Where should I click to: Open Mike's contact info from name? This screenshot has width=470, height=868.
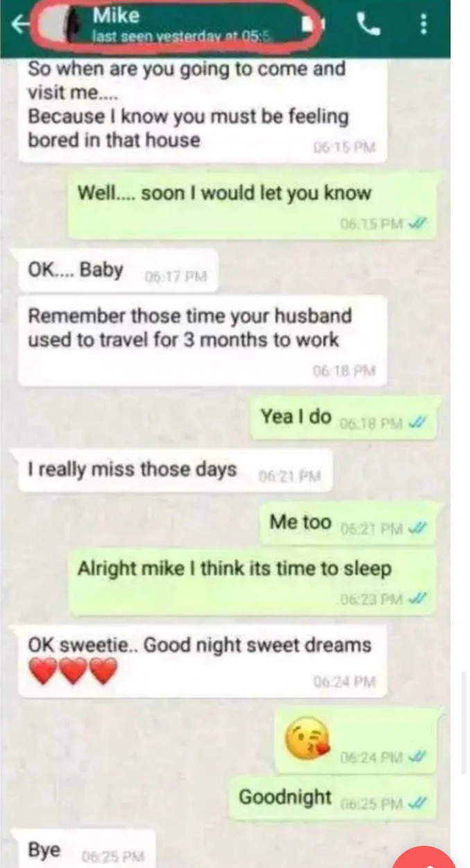pos(116,15)
